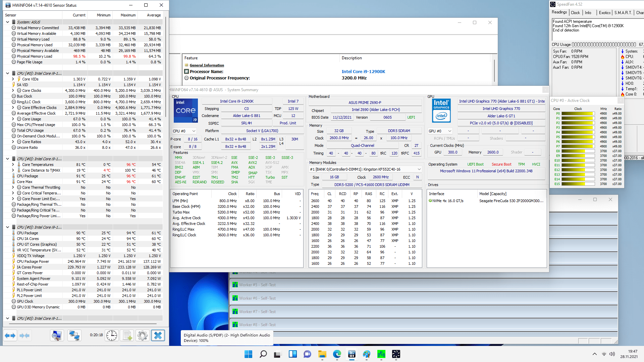Switch to Prime95 taskbar icon
Image resolution: width=644 pixels, height=362 pixels.
tap(381, 354)
